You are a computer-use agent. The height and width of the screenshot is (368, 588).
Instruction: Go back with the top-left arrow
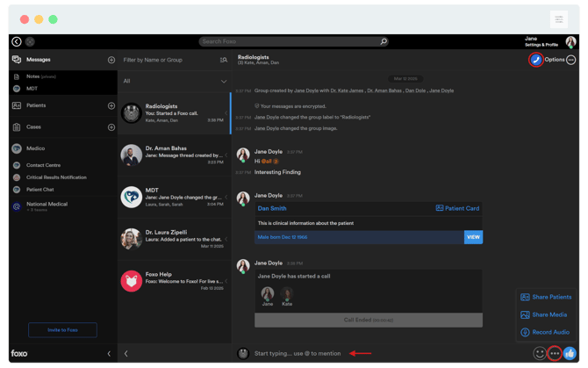[17, 41]
